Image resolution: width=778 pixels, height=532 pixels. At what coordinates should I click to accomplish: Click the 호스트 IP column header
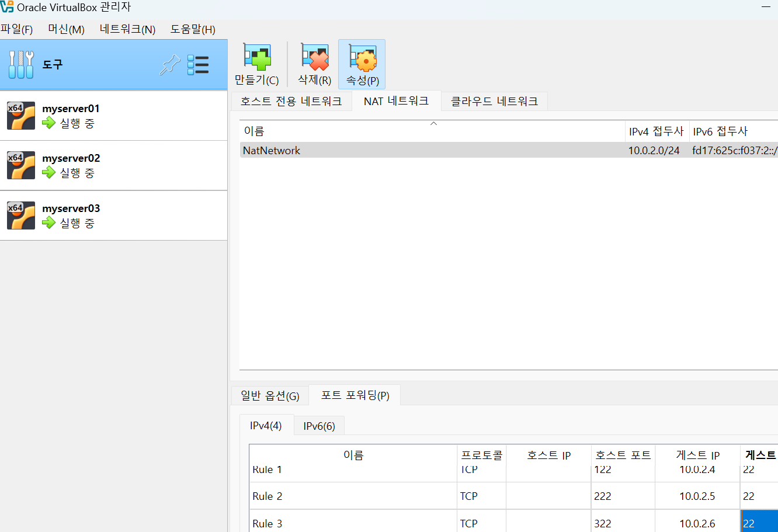(548, 455)
